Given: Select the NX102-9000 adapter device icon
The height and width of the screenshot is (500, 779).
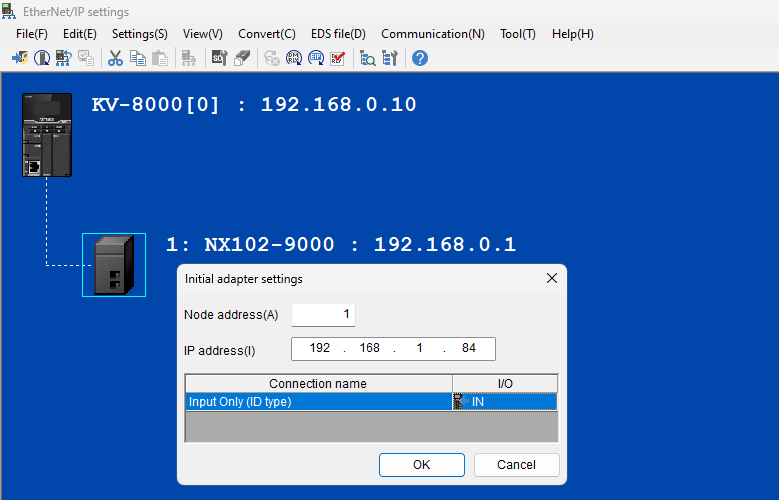Looking at the screenshot, I should point(114,265).
